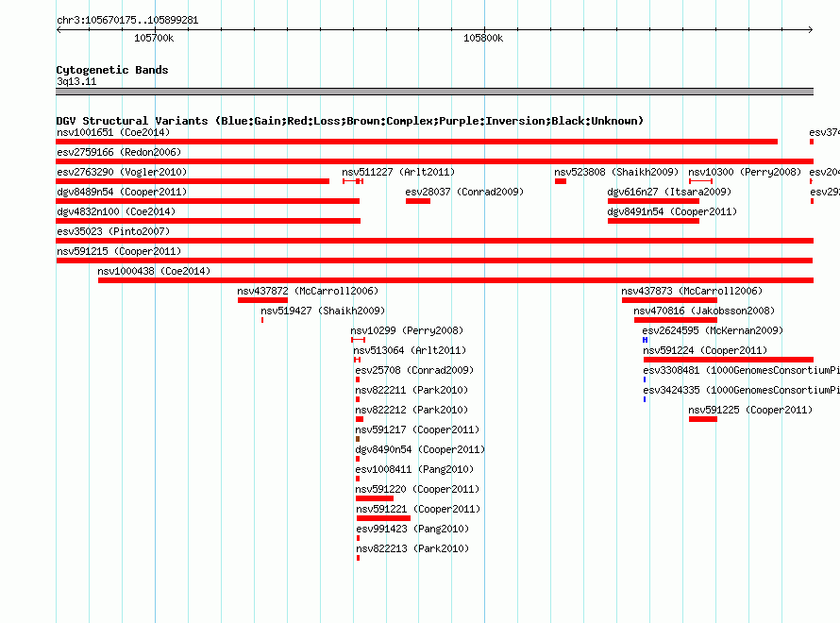Click the red bar under nsv437872
The image size is (840, 623).
point(262,300)
